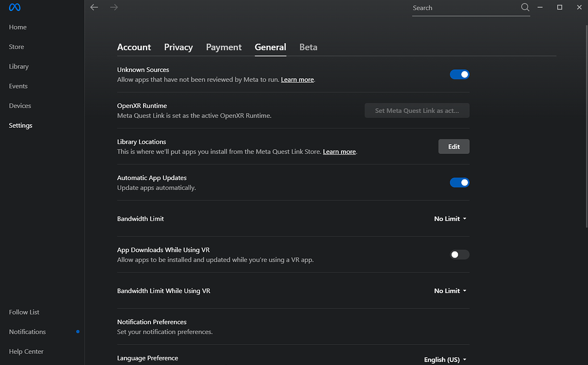Image resolution: width=588 pixels, height=365 pixels.
Task: Click Edit for Library Locations
Action: point(454,146)
